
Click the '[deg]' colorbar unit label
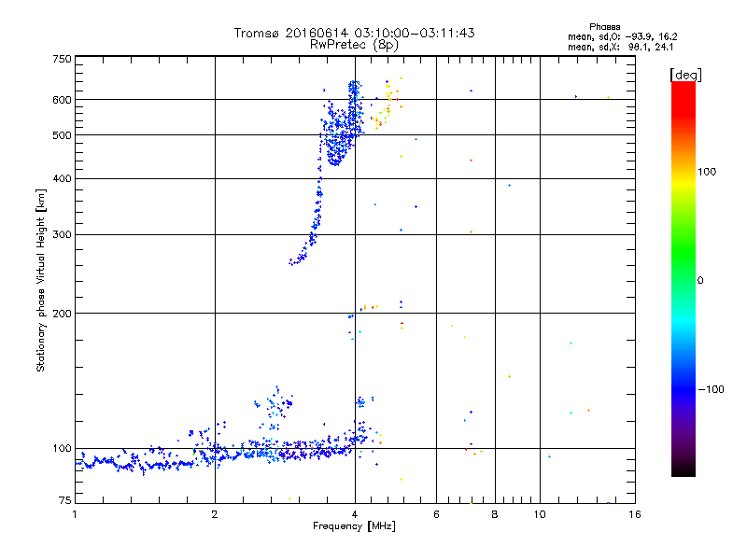(685, 75)
